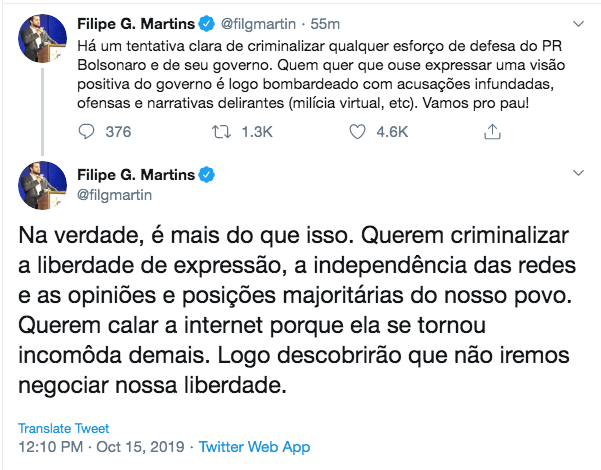
Task: Expand the top tweet's chevron menu
Action: (574, 22)
